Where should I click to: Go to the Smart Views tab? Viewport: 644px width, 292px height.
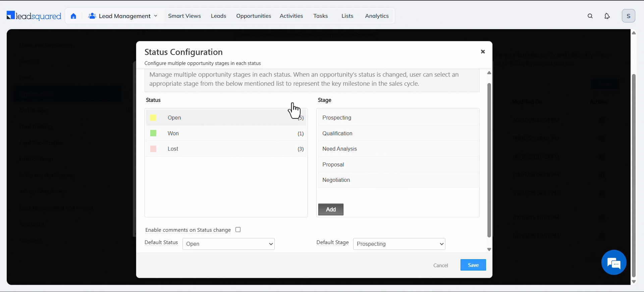coord(184,16)
